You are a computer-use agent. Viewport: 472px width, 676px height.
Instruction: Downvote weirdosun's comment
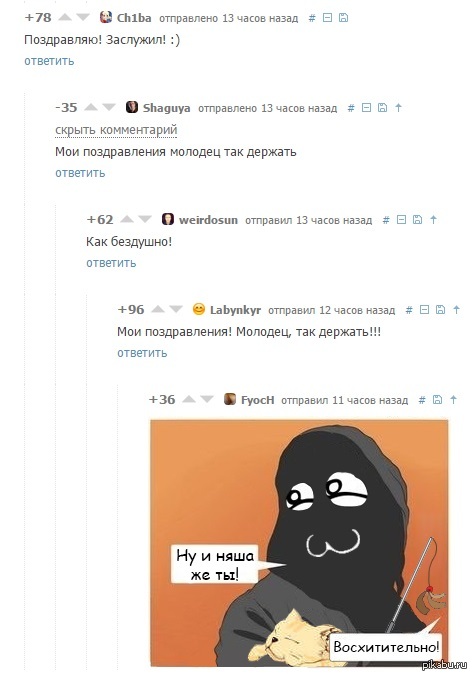145,219
